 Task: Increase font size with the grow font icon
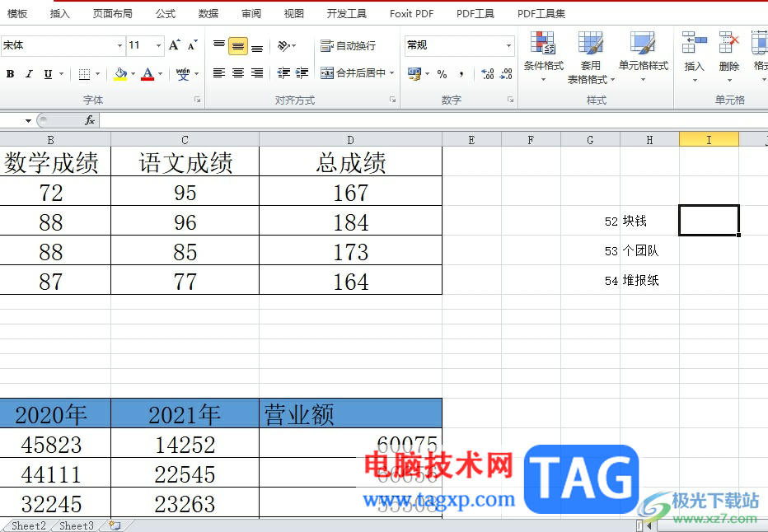(x=175, y=45)
